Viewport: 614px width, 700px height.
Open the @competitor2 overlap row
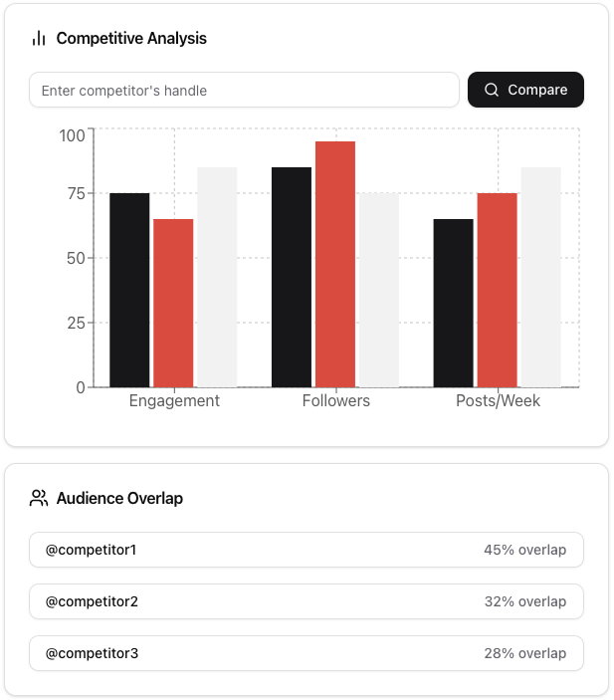coord(307,601)
